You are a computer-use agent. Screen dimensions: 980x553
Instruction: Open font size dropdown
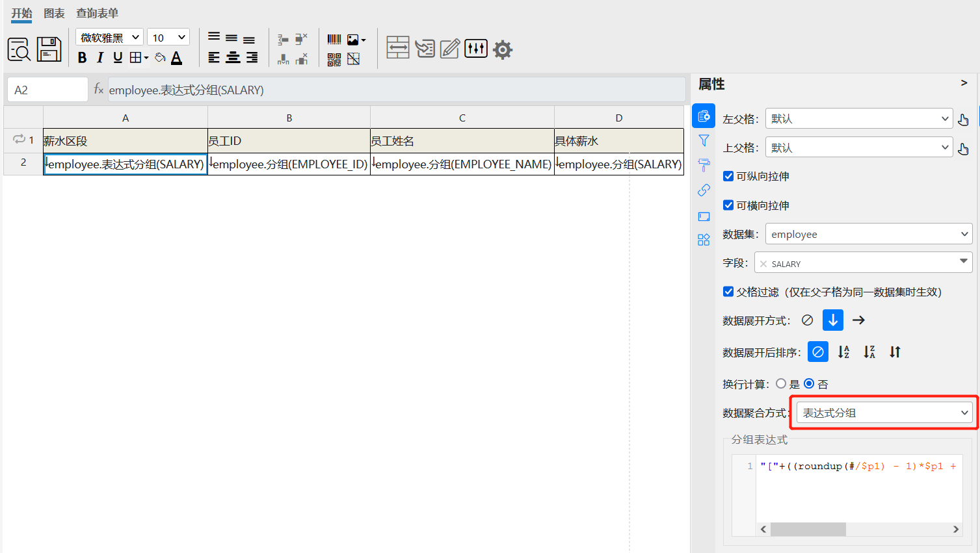(168, 37)
